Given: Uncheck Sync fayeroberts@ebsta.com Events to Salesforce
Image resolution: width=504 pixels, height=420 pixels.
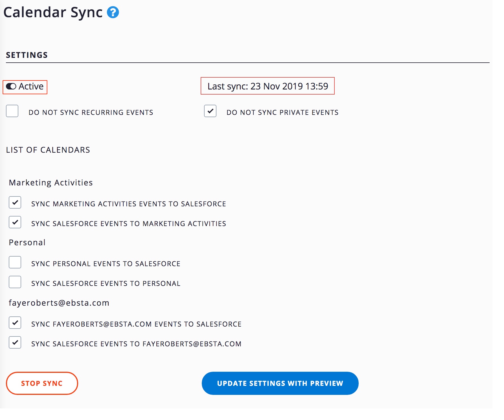Looking at the screenshot, I should pyautogui.click(x=15, y=323).
